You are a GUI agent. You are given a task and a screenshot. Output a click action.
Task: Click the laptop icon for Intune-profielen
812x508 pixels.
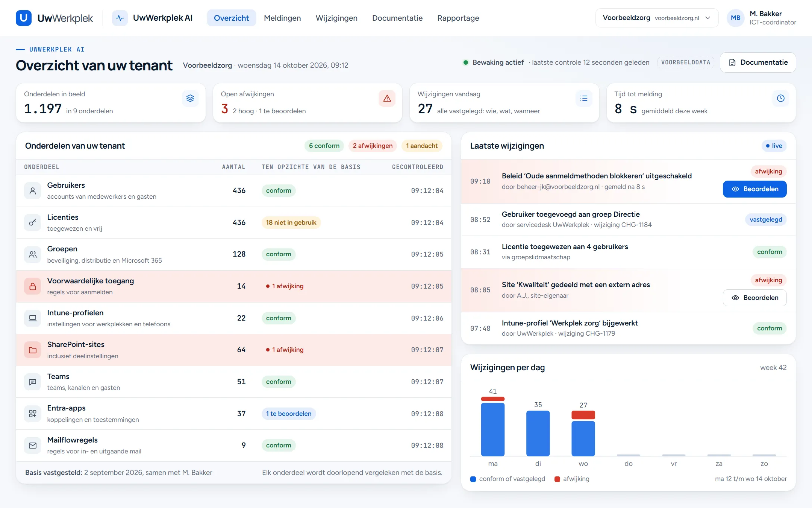[x=33, y=318]
